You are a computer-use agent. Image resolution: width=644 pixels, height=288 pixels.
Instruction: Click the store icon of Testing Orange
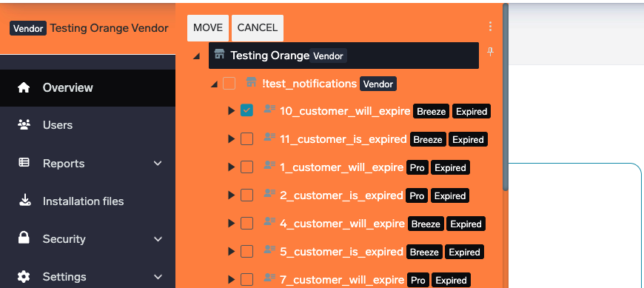point(220,54)
